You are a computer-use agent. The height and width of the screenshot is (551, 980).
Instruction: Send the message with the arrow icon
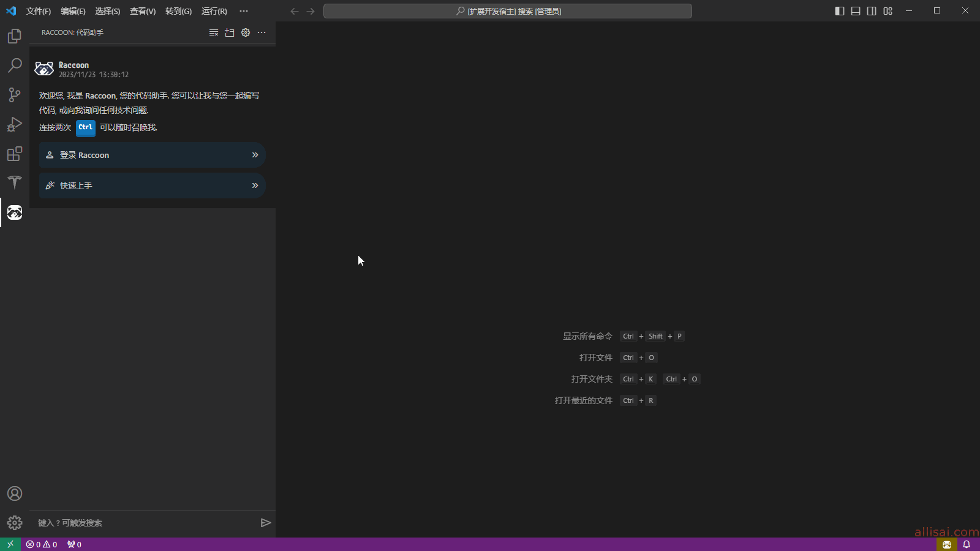tap(266, 523)
